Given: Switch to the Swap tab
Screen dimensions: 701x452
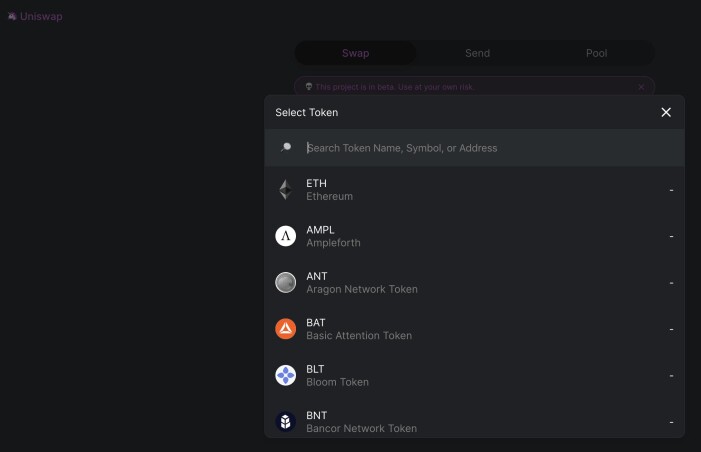Looking at the screenshot, I should click(x=355, y=53).
